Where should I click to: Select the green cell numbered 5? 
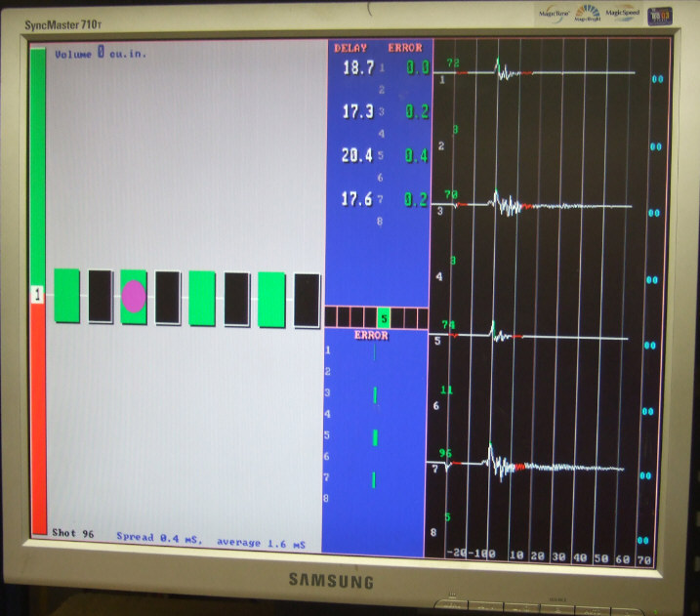click(x=384, y=318)
